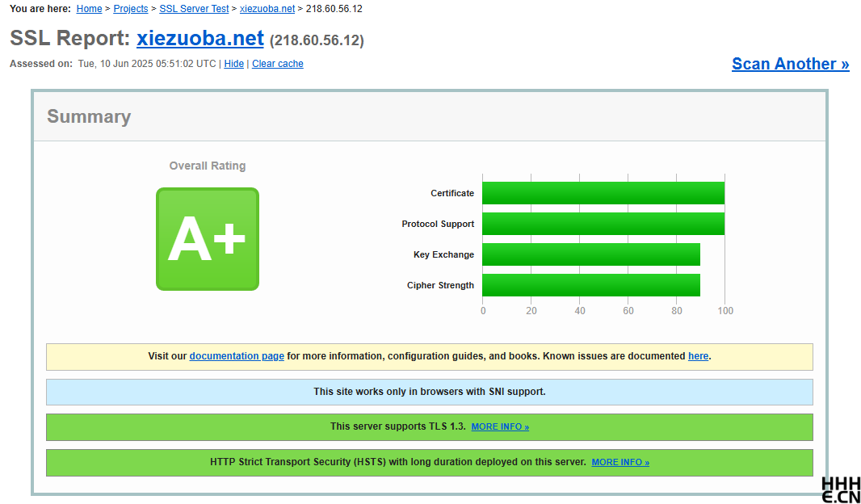Open the documentation page link
Image resolution: width=861 pixels, height=504 pixels.
[x=237, y=356]
